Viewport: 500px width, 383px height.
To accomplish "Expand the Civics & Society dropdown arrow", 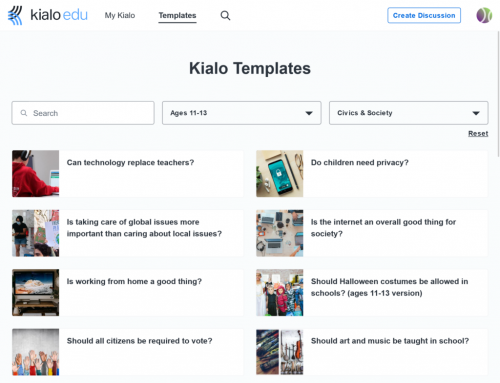I will [x=476, y=113].
